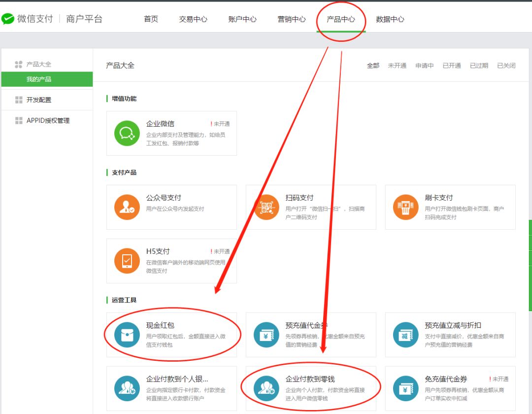532x414 pixels.
Task: Filter products by 已开通
Action: pyautogui.click(x=452, y=66)
